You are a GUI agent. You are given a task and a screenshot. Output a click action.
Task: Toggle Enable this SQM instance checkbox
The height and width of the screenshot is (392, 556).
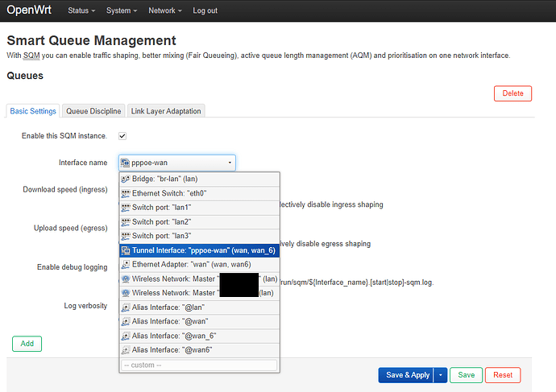(122, 136)
